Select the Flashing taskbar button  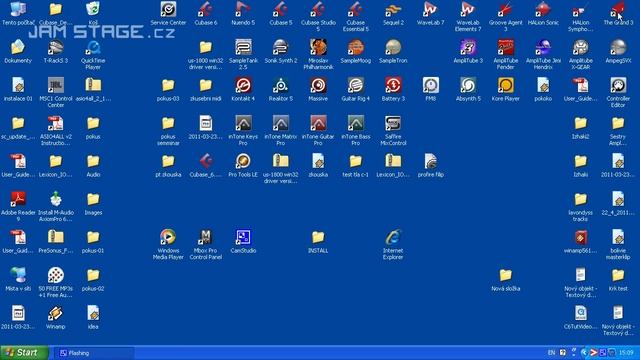[x=94, y=353]
